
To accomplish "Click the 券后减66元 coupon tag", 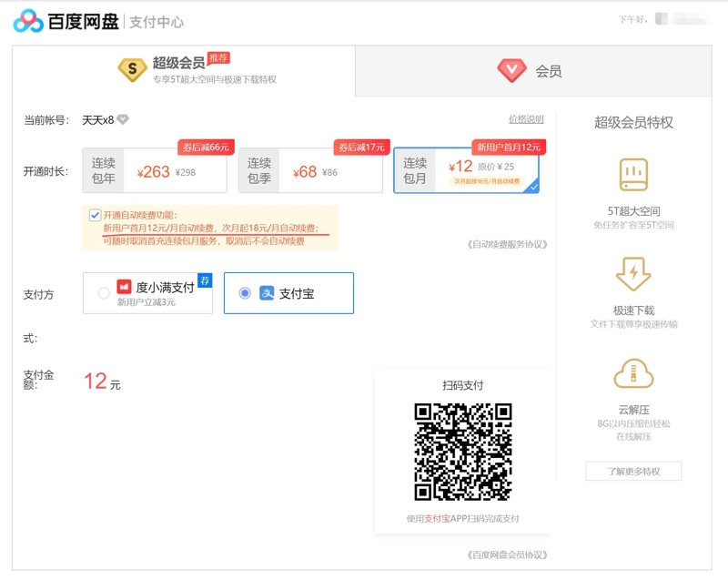I will point(206,148).
